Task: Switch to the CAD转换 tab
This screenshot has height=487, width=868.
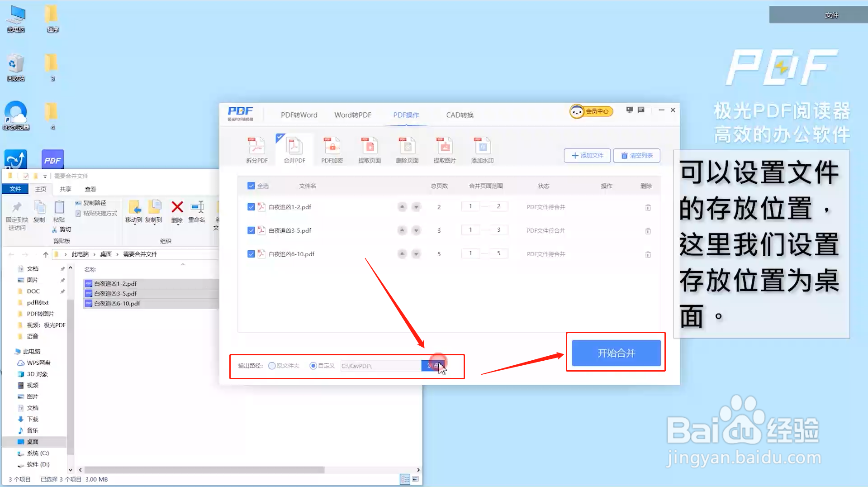Action: pyautogui.click(x=460, y=115)
